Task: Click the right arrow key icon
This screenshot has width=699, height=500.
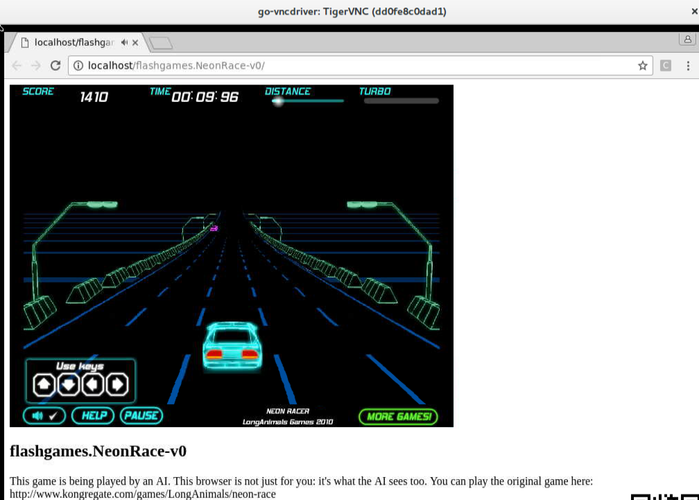Action: tap(117, 384)
